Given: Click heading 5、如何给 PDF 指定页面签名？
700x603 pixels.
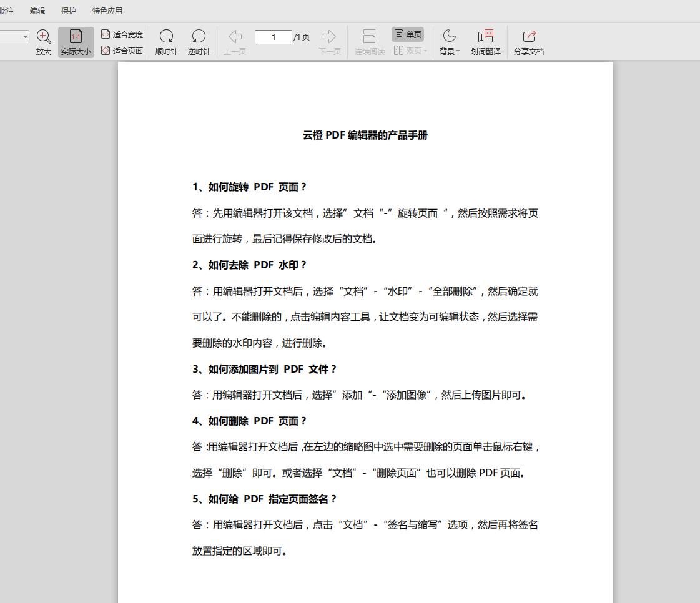Looking at the screenshot, I should tap(264, 499).
